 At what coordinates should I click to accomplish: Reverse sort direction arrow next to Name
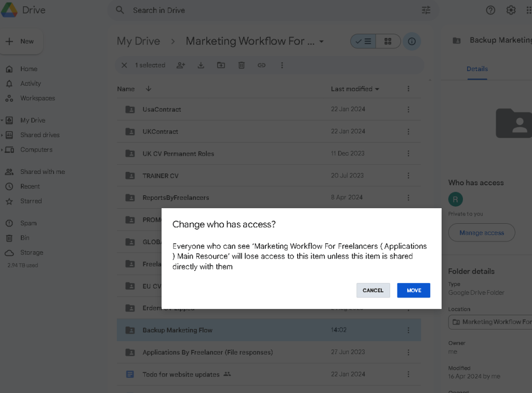148,88
